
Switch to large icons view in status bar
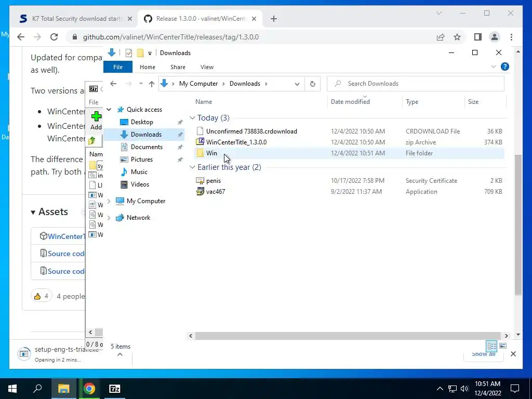click(503, 345)
